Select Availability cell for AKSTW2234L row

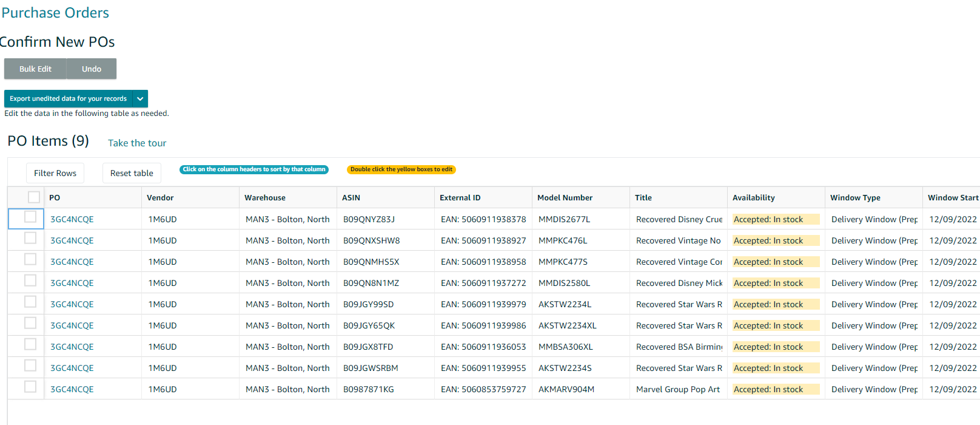pos(776,304)
